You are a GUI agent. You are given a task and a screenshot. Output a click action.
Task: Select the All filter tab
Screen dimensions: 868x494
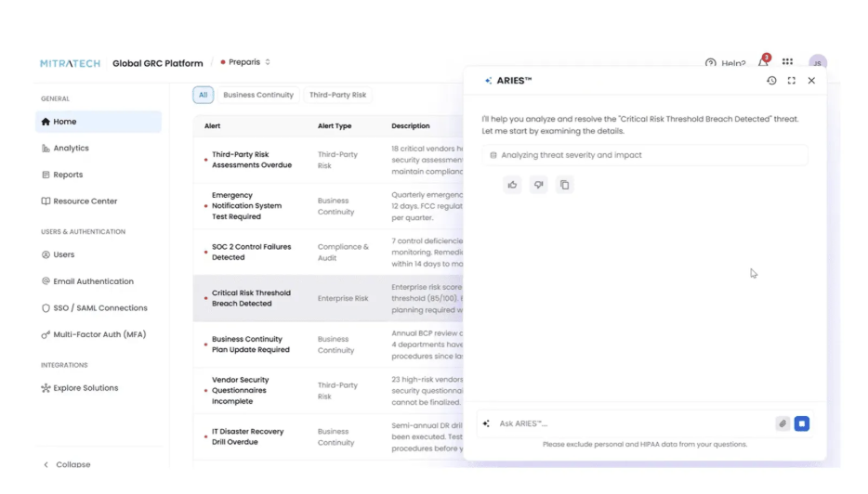coord(204,95)
